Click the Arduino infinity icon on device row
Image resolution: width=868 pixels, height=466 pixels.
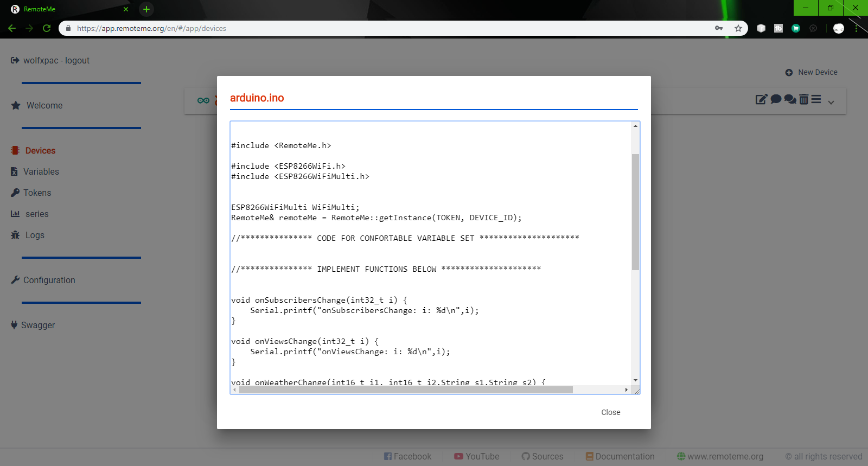coord(203,100)
